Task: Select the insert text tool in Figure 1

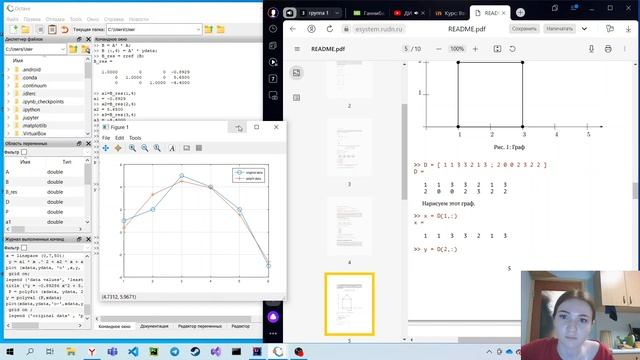Action: click(172, 148)
